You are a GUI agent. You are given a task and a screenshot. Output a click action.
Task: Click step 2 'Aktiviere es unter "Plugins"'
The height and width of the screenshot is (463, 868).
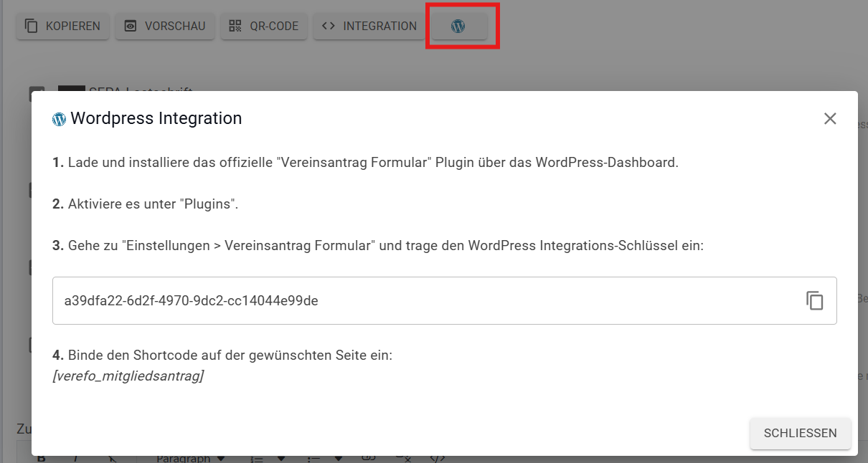pos(145,204)
